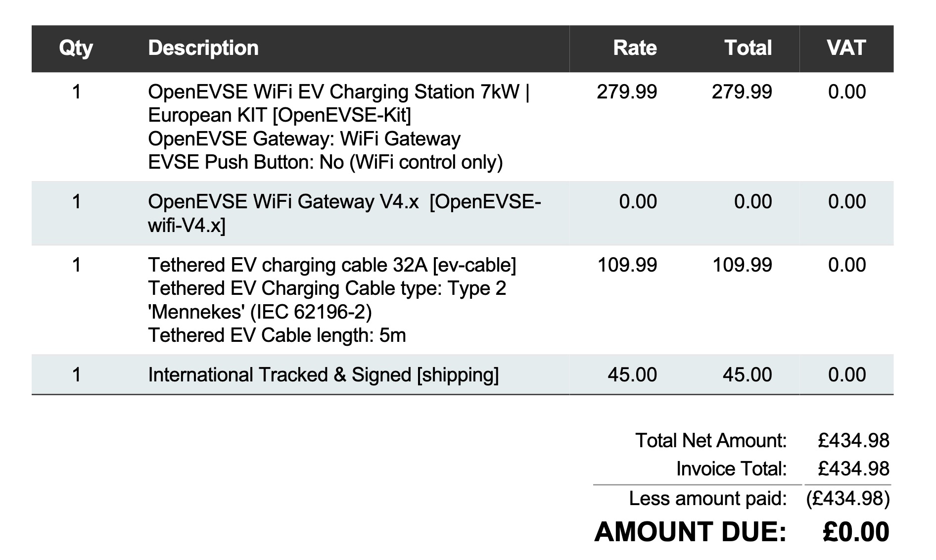Image resolution: width=936 pixels, height=560 pixels.
Task: Select the OpenEVSE WiFi EV Charging Station description
Action: point(339,103)
